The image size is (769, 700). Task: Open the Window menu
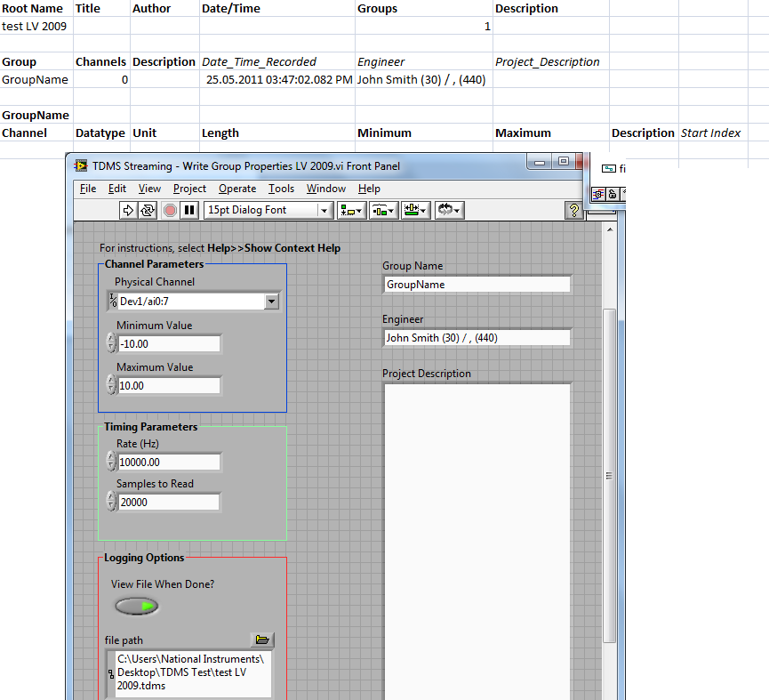pos(326,189)
